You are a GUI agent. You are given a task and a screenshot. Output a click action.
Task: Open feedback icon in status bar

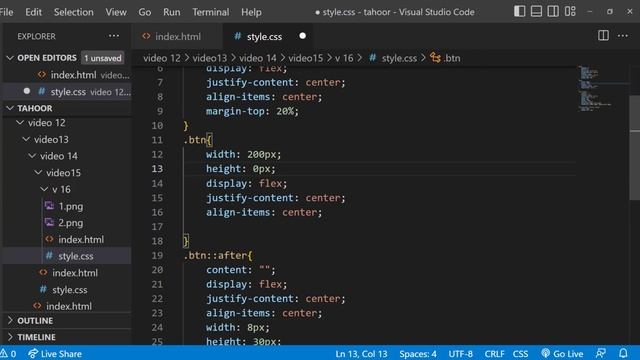tap(601, 353)
